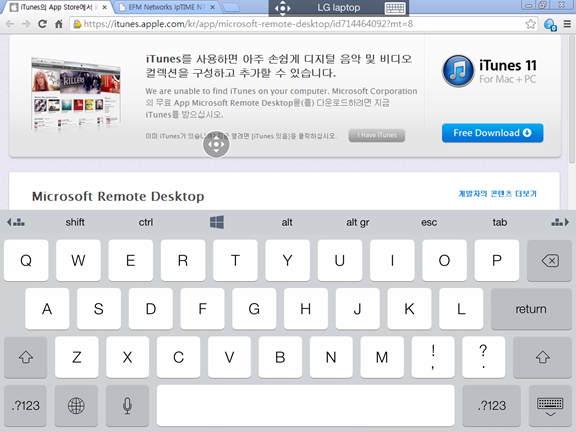Switch to numbers with the right .?123 key
This screenshot has height=432, width=576.
pyautogui.click(x=492, y=406)
